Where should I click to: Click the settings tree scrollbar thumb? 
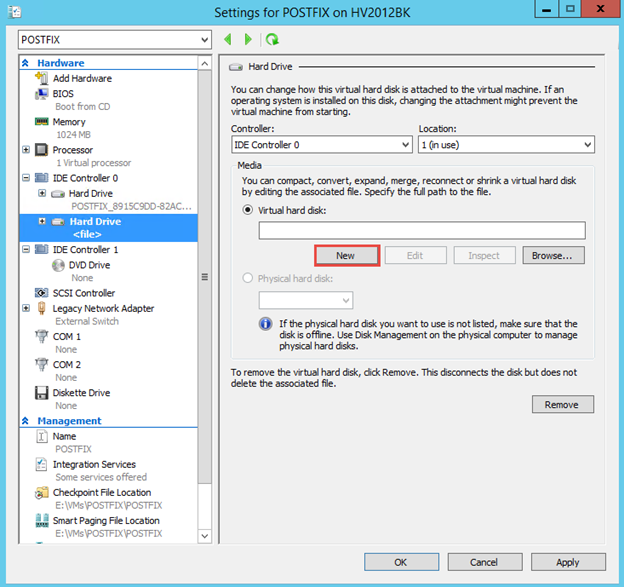[x=205, y=277]
